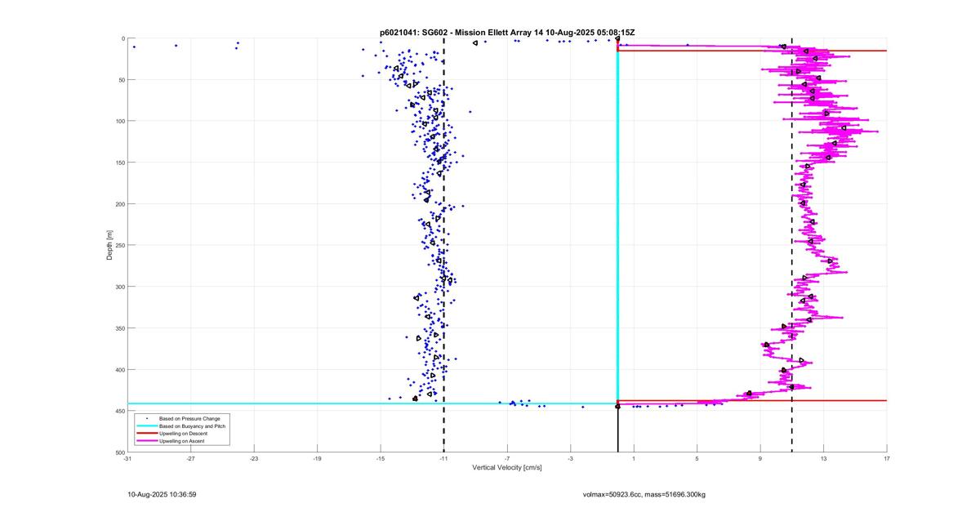Click x-axis tick label '-3'
Viewport: 980px width, 508px height.
(570, 459)
